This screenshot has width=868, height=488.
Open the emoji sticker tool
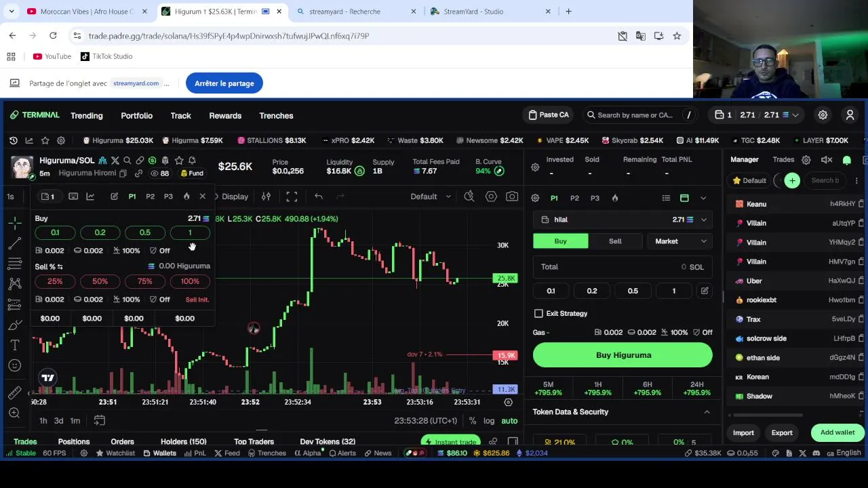(14, 366)
